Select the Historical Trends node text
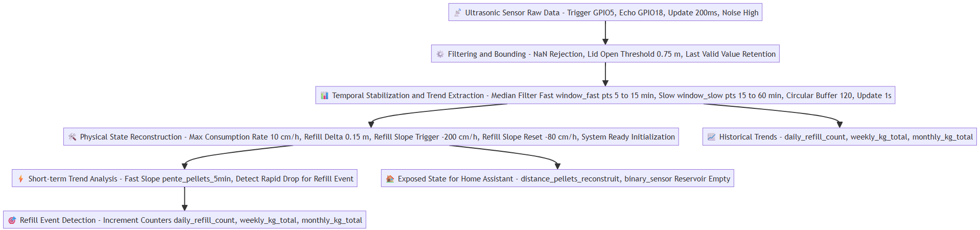The height and width of the screenshot is (230, 980). coord(846,137)
